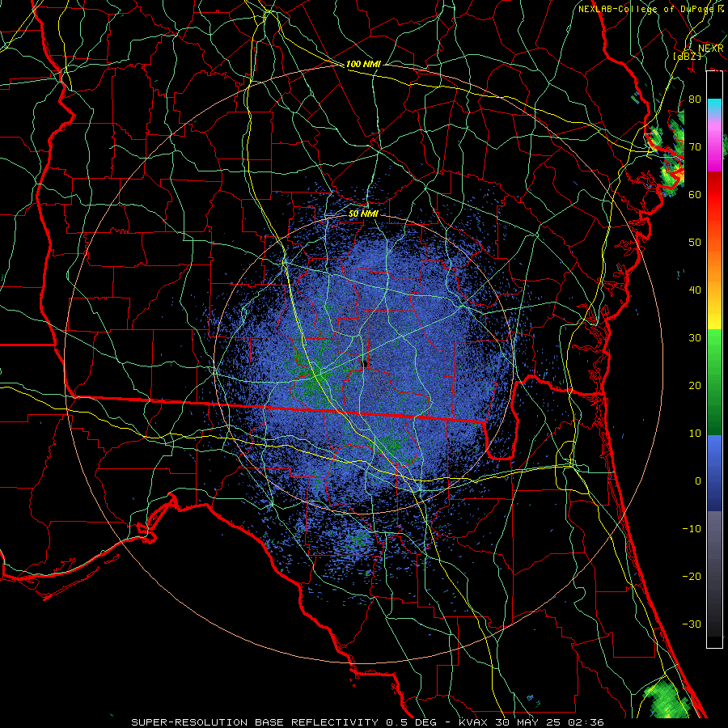
Task: Click the NEXRAD label at top right
Action: 711,49
